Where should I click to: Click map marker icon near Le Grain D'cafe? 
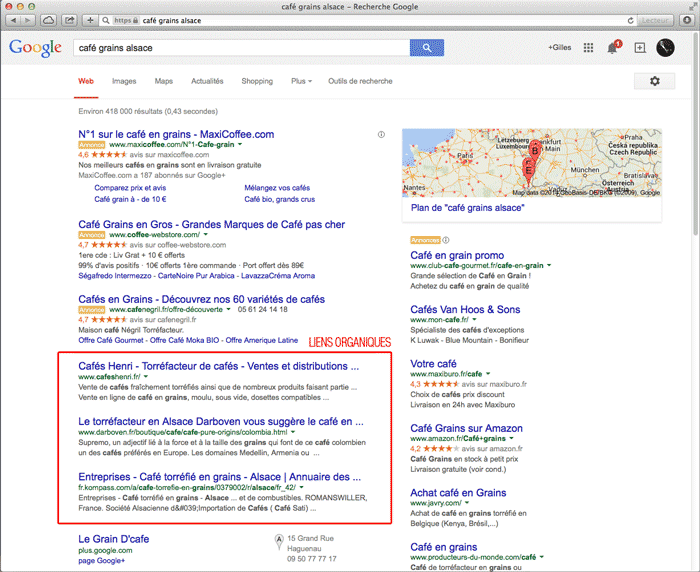tap(279, 542)
